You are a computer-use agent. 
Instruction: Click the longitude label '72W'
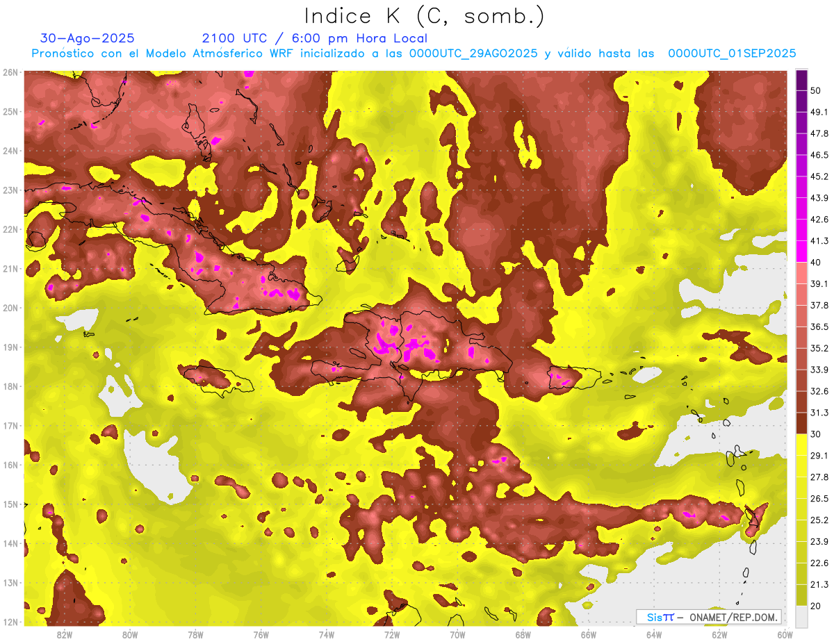392,634
